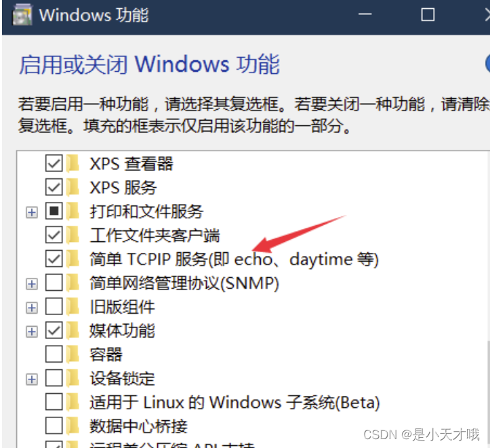The image size is (490, 448).
Task: Uncheck the XPS 查看器 checkbox
Action: [54, 163]
